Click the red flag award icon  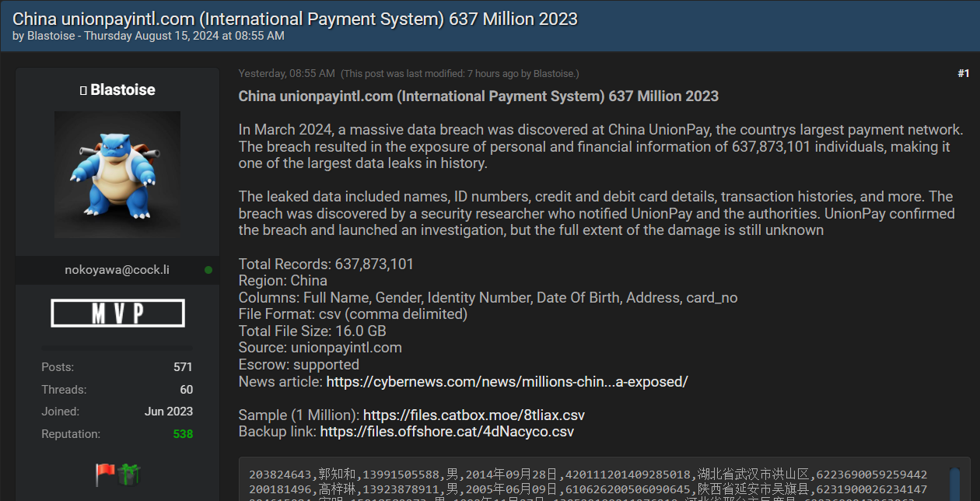pyautogui.click(x=105, y=474)
